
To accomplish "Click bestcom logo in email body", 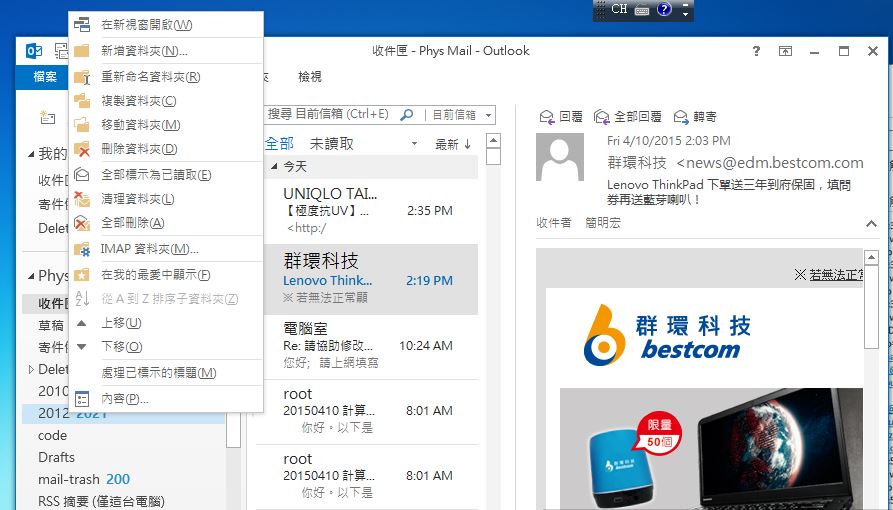I will 667,336.
